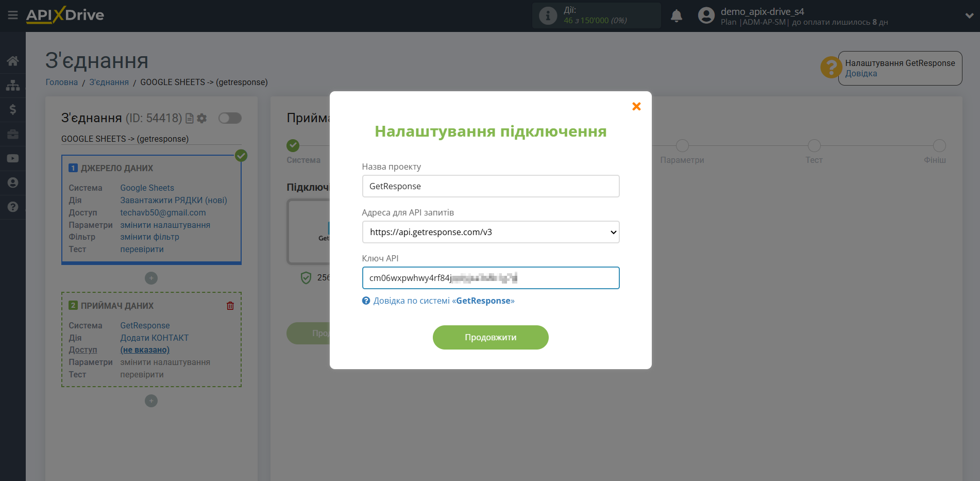
Task: Open the help question sidebar icon
Action: tap(13, 207)
